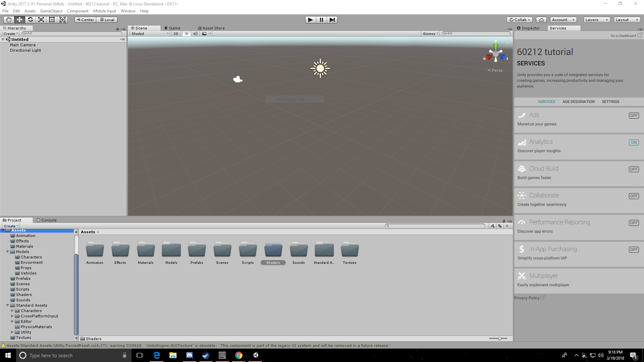
Task: Start Play mode
Action: (311, 20)
